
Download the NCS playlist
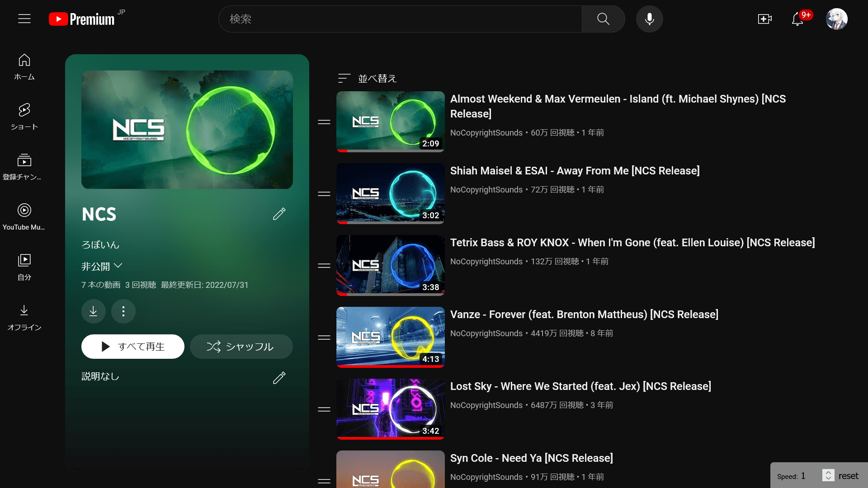tap(94, 311)
